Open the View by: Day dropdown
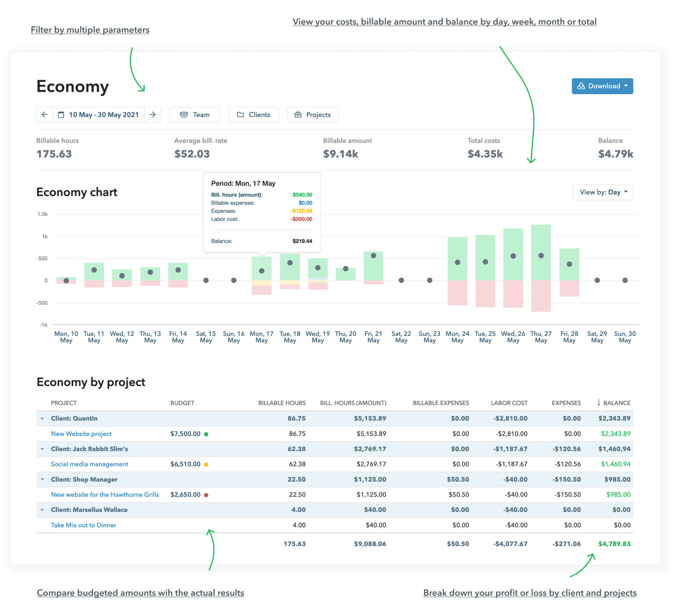The image size is (676, 616). [x=603, y=192]
